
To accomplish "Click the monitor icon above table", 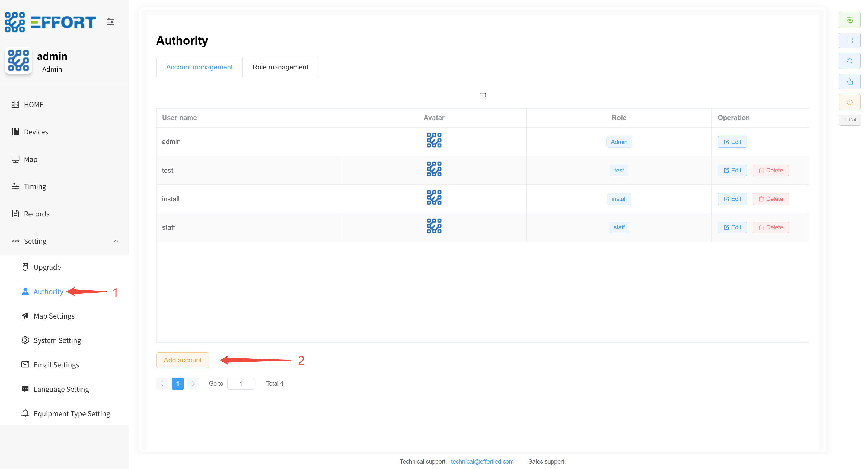I will (483, 96).
